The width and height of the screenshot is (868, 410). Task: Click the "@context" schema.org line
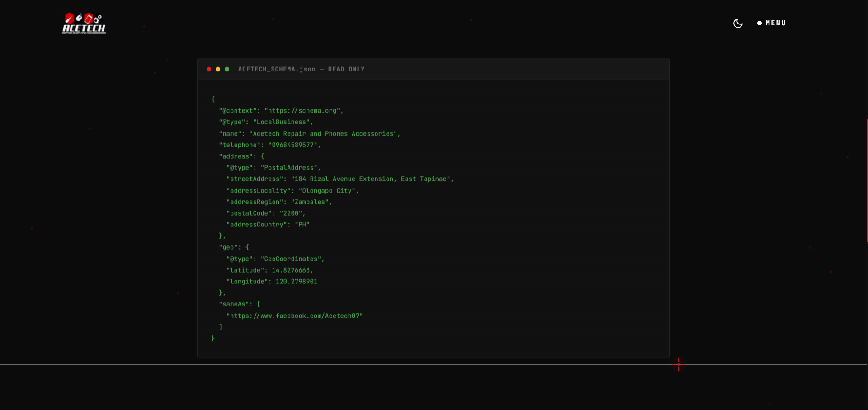pos(281,111)
